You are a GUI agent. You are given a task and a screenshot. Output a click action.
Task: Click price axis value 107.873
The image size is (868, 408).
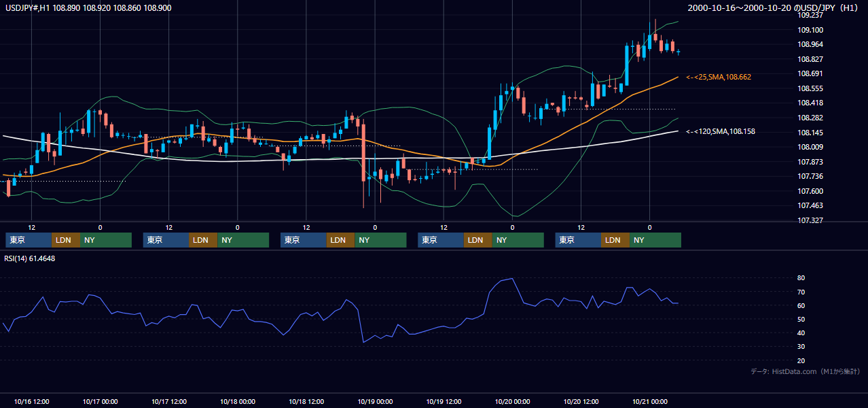point(811,162)
